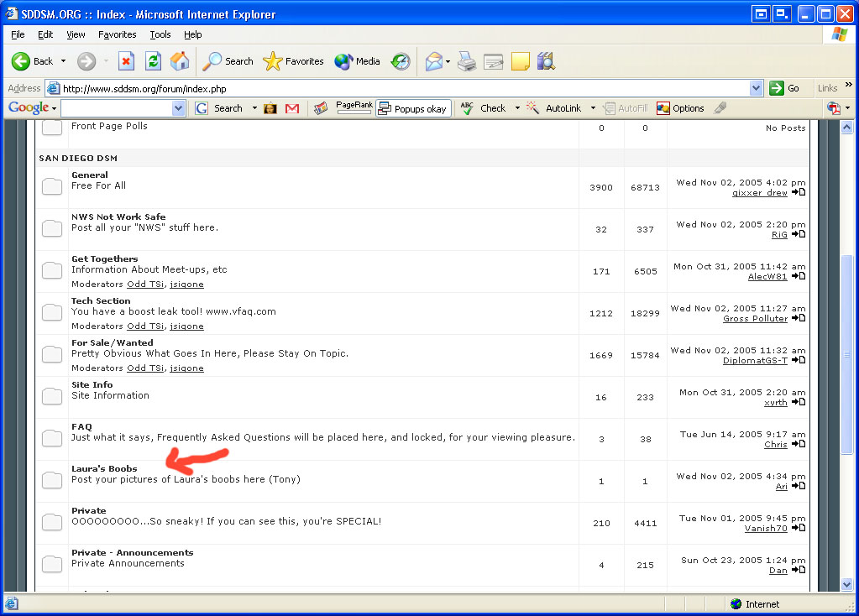The width and height of the screenshot is (859, 616).
Task: Toggle the Popups okay blocker button
Action: pos(413,108)
